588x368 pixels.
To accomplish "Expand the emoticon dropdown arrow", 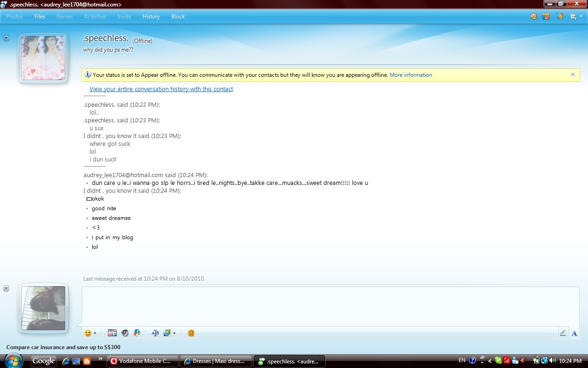I will (95, 333).
